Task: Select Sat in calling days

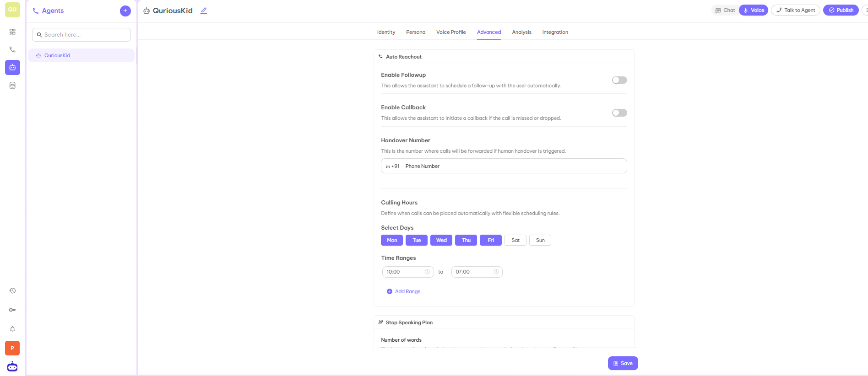Action: tap(515, 240)
